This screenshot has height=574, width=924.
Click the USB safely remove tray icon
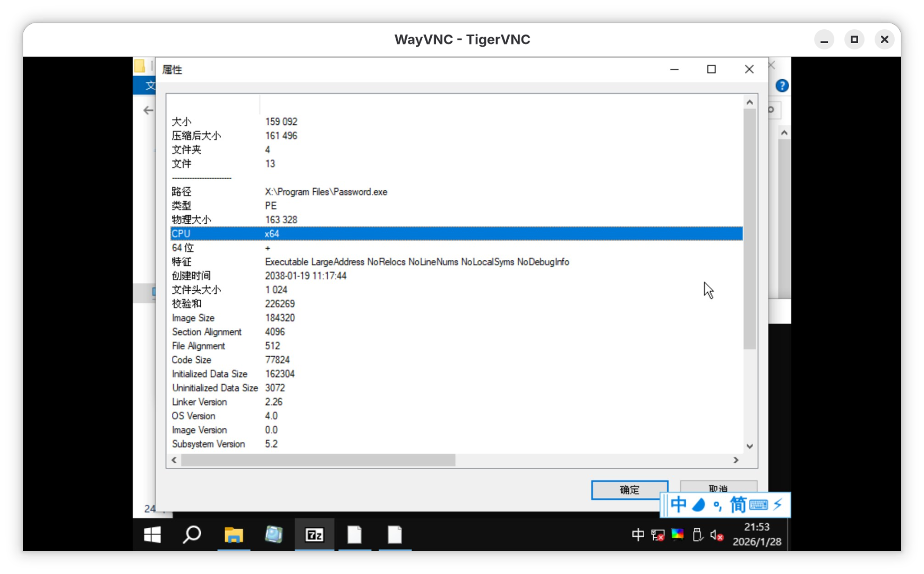[698, 535]
